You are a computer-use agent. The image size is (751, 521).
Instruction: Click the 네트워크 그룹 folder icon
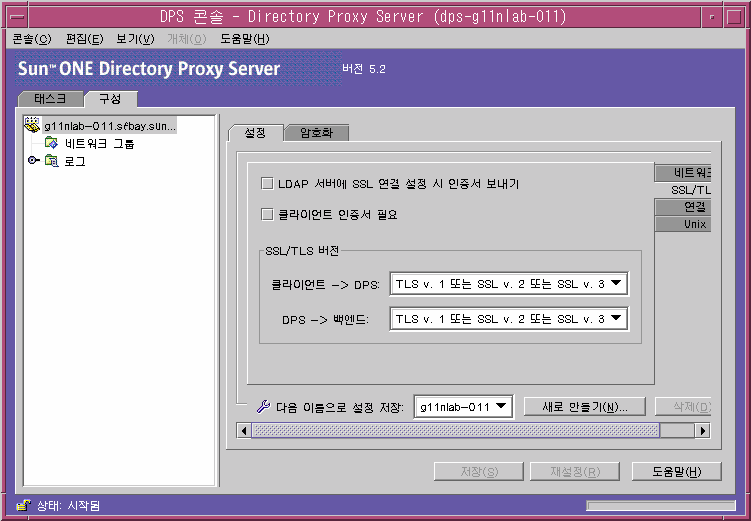click(x=51, y=143)
